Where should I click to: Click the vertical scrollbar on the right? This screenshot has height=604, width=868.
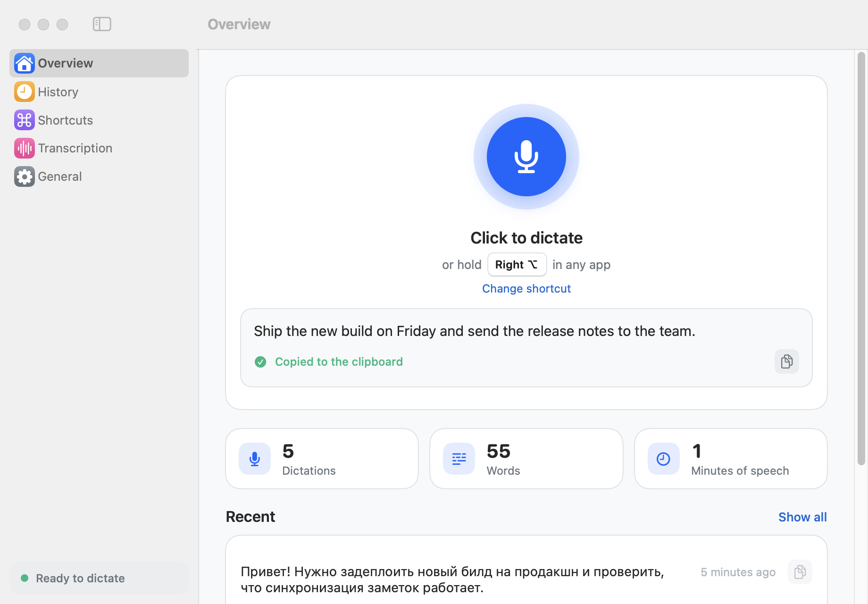coord(861,259)
